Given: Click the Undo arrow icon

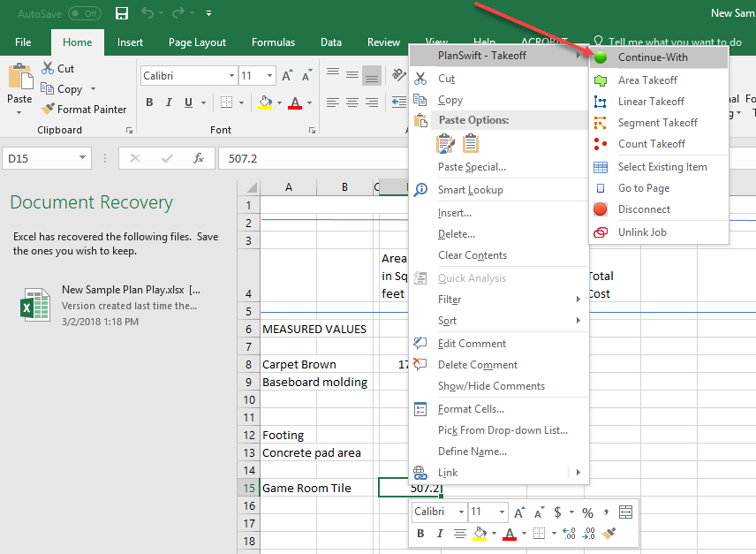Looking at the screenshot, I should [147, 13].
